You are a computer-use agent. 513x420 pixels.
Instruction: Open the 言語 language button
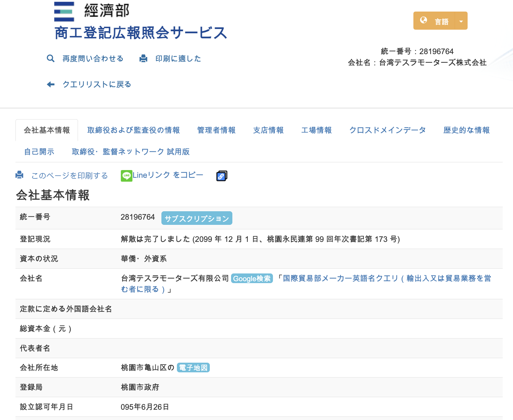[434, 21]
